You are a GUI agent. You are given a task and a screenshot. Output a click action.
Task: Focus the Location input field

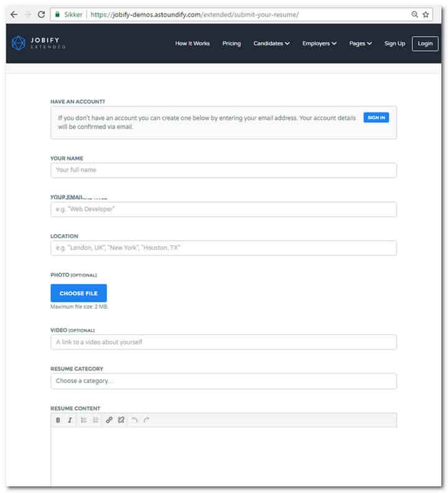pos(223,248)
